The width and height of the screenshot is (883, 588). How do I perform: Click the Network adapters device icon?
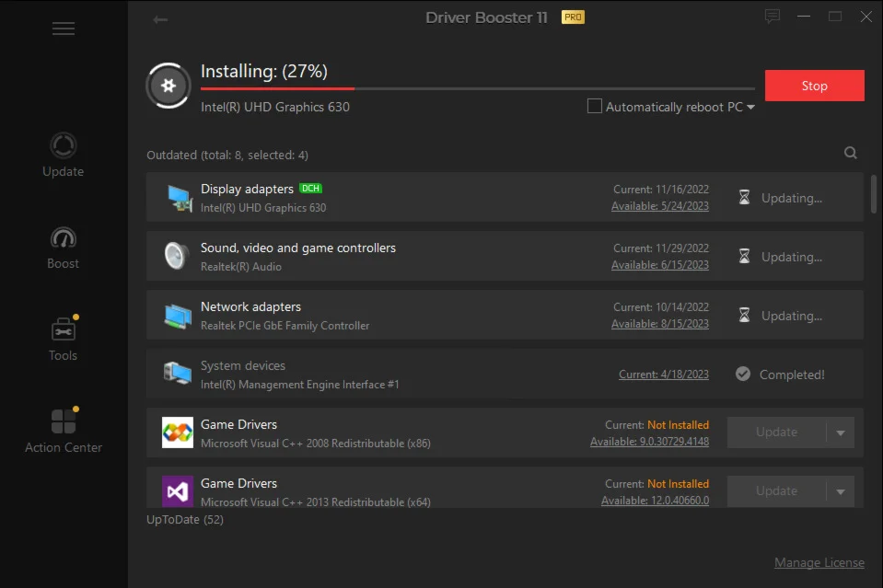(178, 315)
